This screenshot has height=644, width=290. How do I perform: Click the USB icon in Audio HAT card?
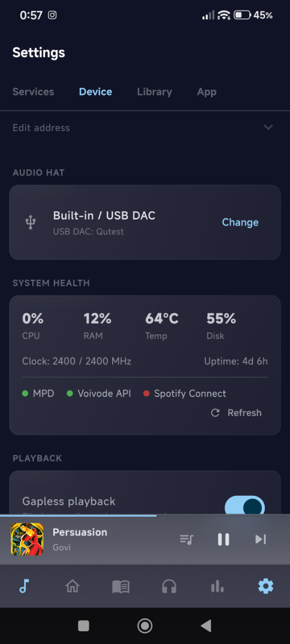tap(31, 222)
